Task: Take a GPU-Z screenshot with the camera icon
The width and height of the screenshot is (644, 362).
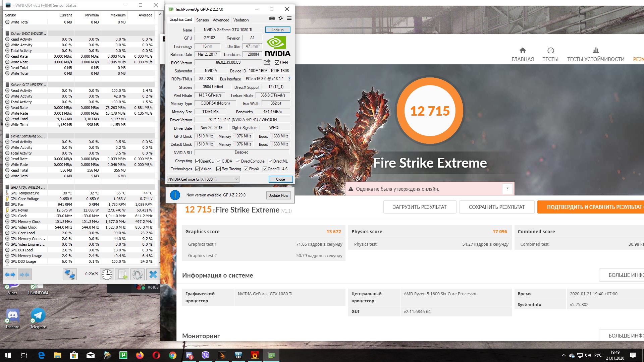Action: (x=272, y=18)
